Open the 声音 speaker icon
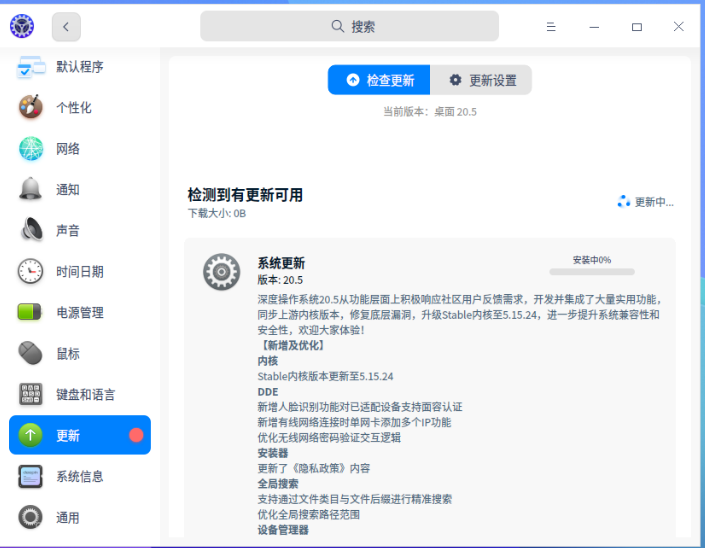Viewport: 705px width, 548px height. coord(31,230)
